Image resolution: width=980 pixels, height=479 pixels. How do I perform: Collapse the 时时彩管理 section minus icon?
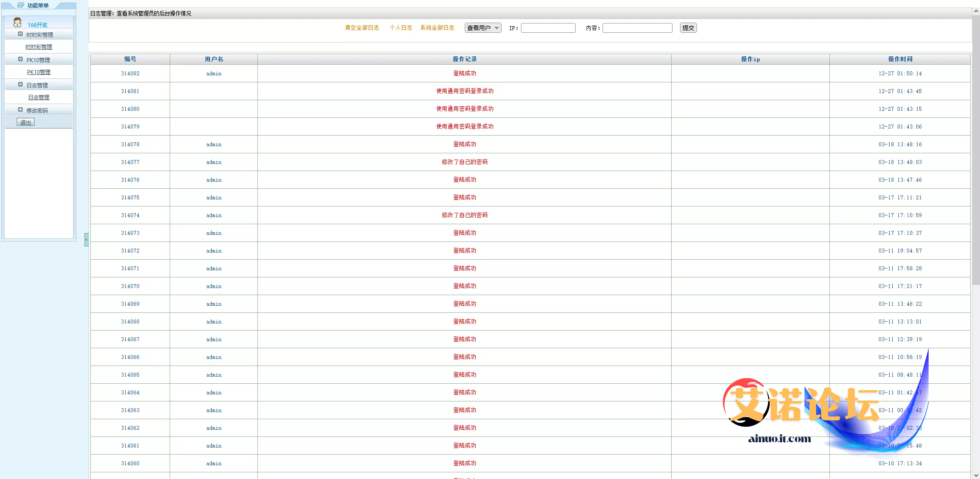20,34
